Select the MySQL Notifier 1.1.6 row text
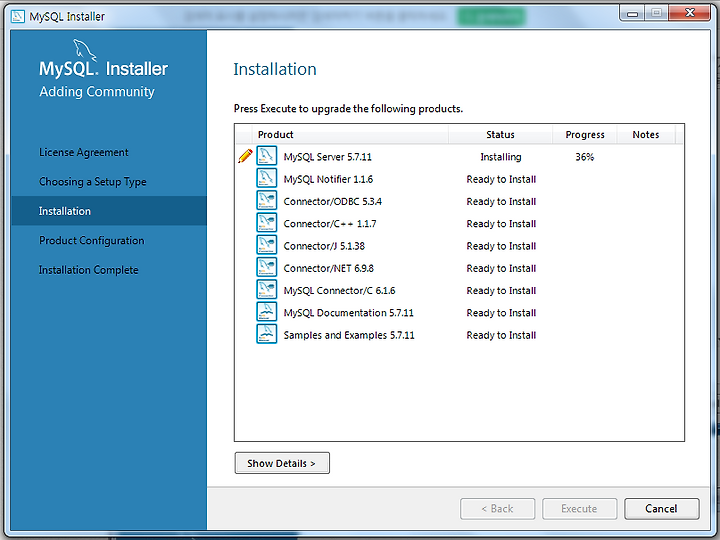Viewport: 720px width, 540px height. click(328, 179)
